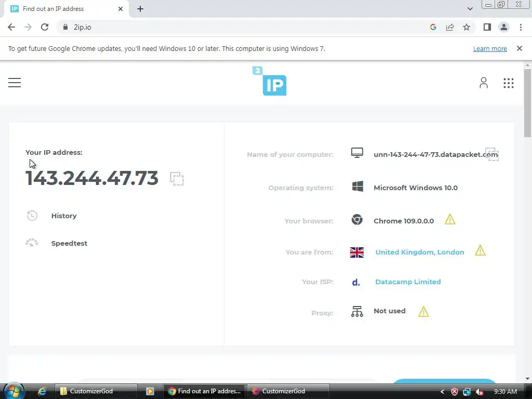Open the media player taskbar icon
This screenshot has height=399, width=532.
(x=150, y=392)
